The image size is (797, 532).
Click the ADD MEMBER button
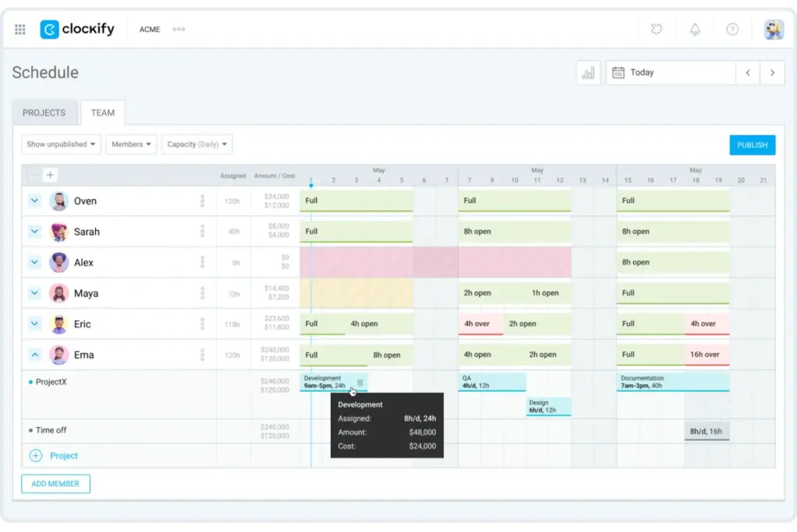coord(55,484)
